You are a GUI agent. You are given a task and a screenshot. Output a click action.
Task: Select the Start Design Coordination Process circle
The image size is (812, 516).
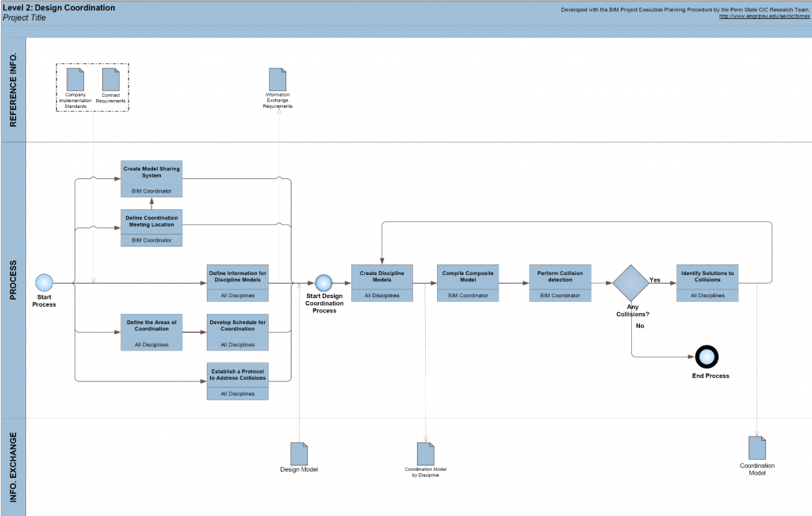point(323,283)
